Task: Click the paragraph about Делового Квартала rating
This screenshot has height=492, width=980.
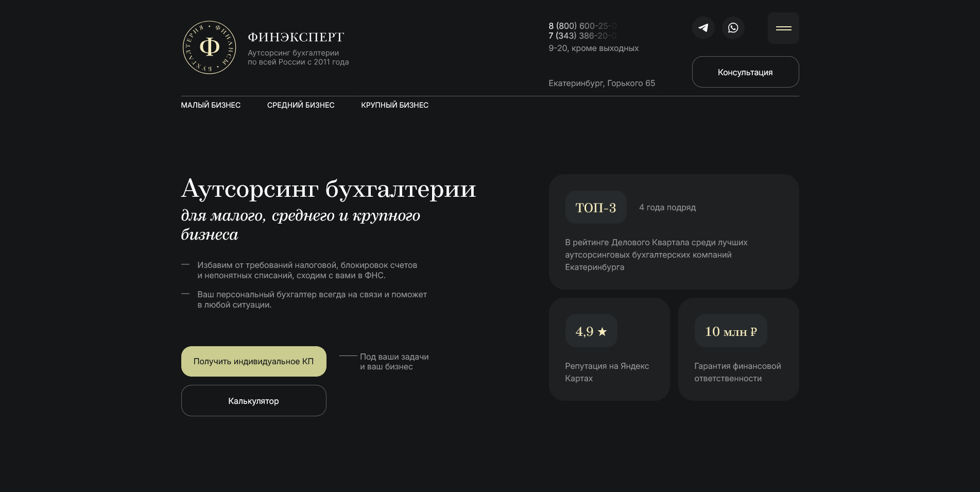Action: pyautogui.click(x=656, y=255)
